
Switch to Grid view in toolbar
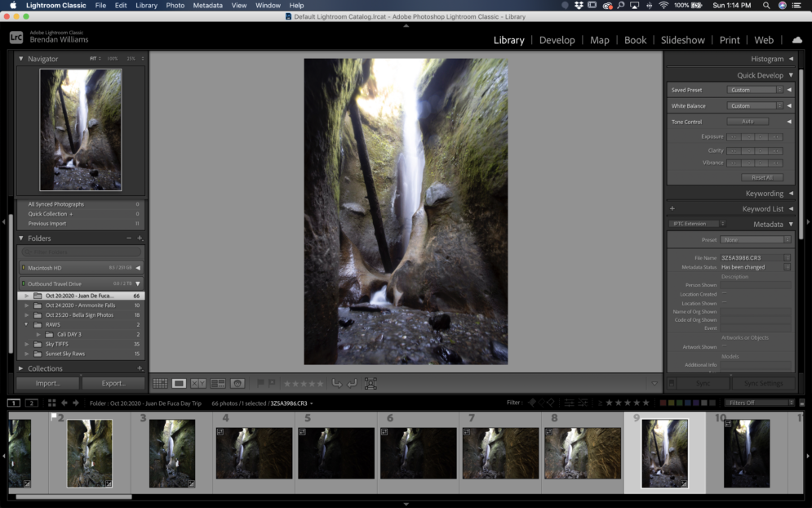[x=160, y=383]
